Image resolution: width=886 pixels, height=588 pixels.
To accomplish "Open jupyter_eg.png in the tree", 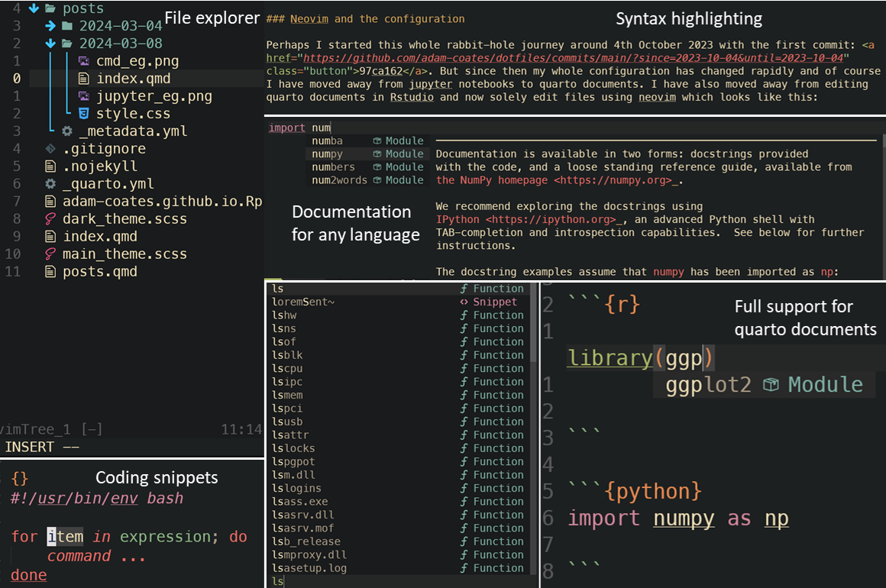I will pos(154,95).
